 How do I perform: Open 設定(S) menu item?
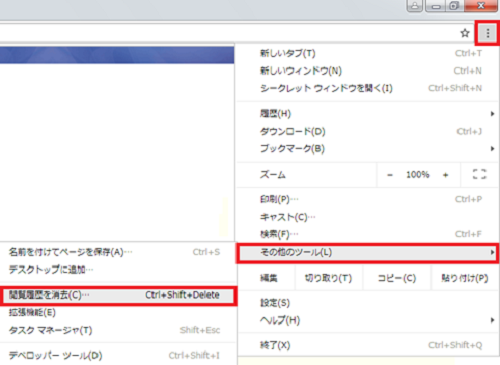pyautogui.click(x=367, y=303)
